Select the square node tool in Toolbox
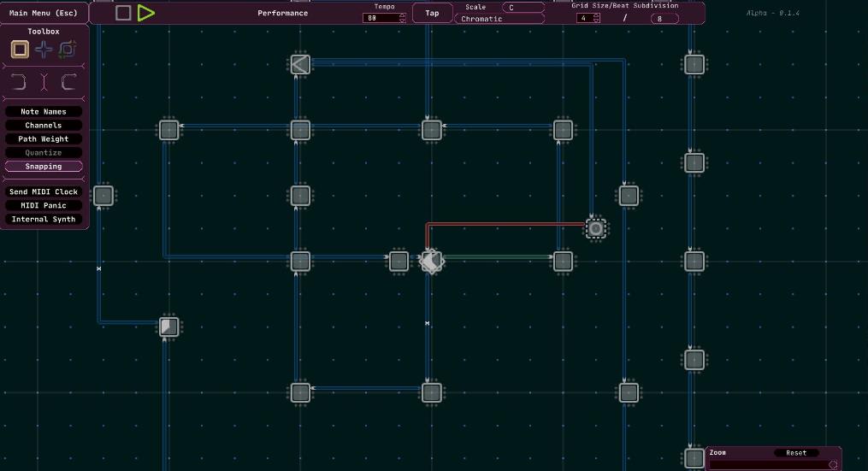 point(20,50)
